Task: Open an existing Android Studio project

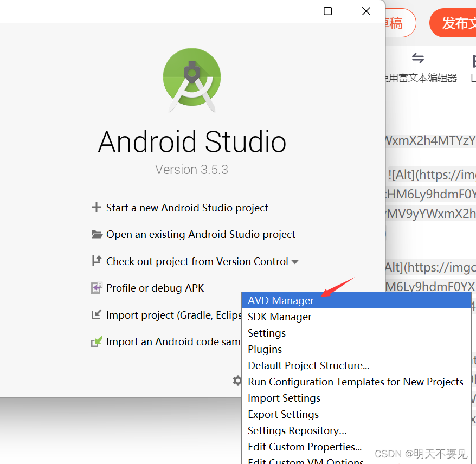Action: pyautogui.click(x=201, y=235)
